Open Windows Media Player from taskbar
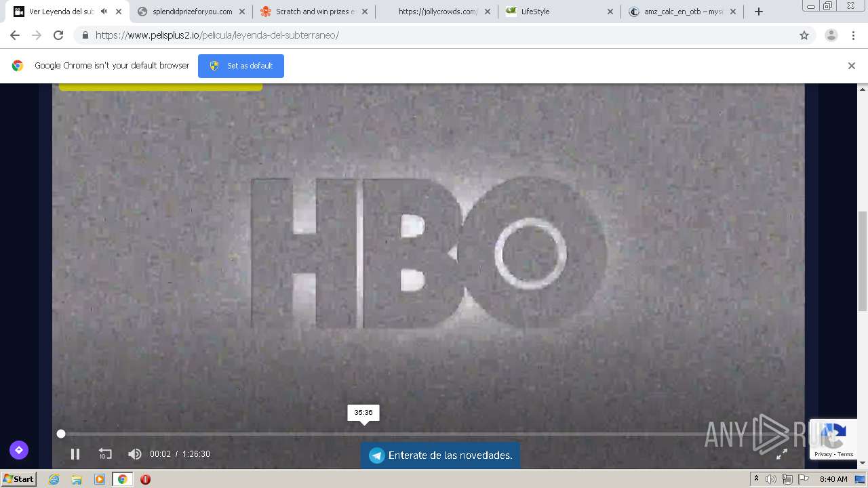The image size is (868, 488). point(100,479)
